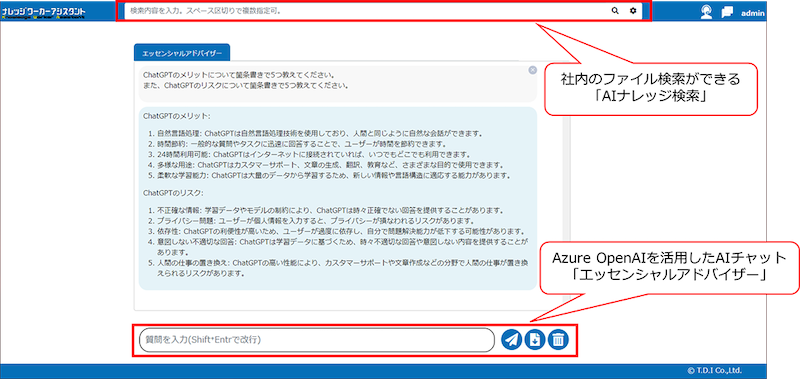
Task: Select the エッセンシャルアドバイザー tab
Action: pos(182,53)
